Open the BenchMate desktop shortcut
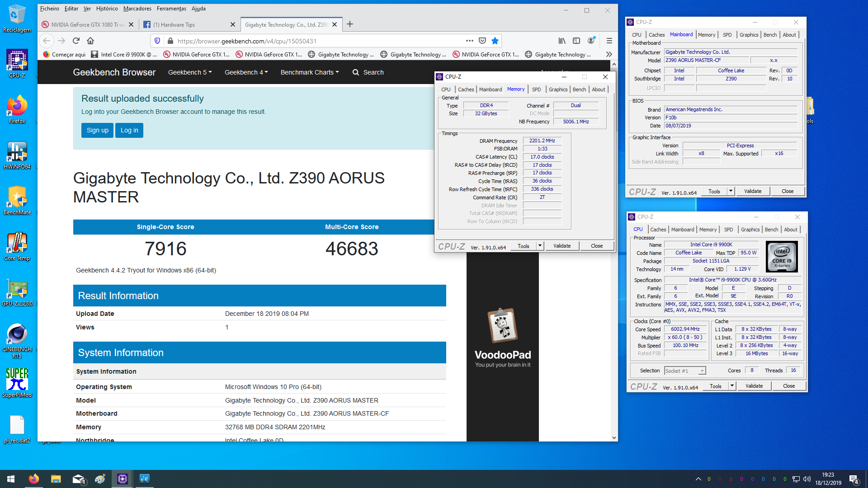Viewport: 868px width, 488px height. pos(17,201)
